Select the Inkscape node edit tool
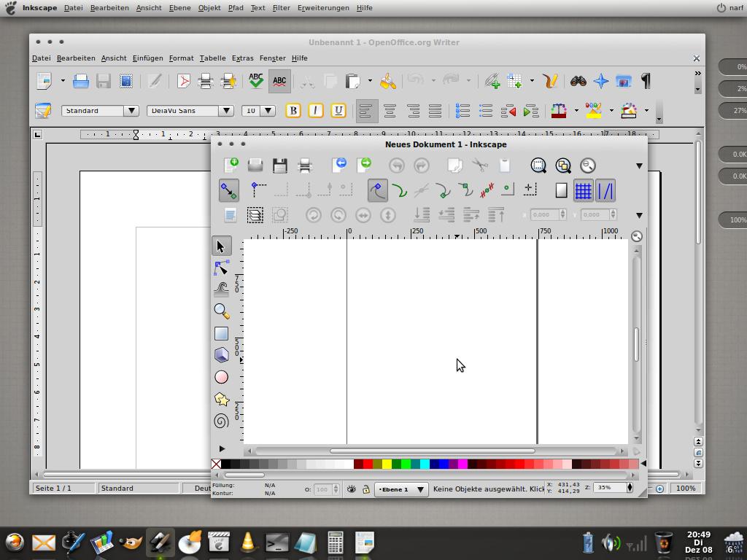 pos(221,268)
